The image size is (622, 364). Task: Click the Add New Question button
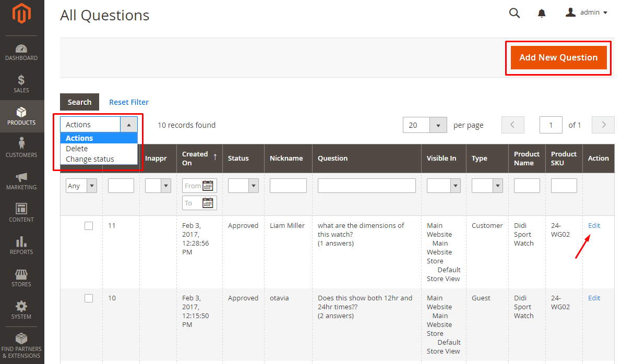pos(558,57)
